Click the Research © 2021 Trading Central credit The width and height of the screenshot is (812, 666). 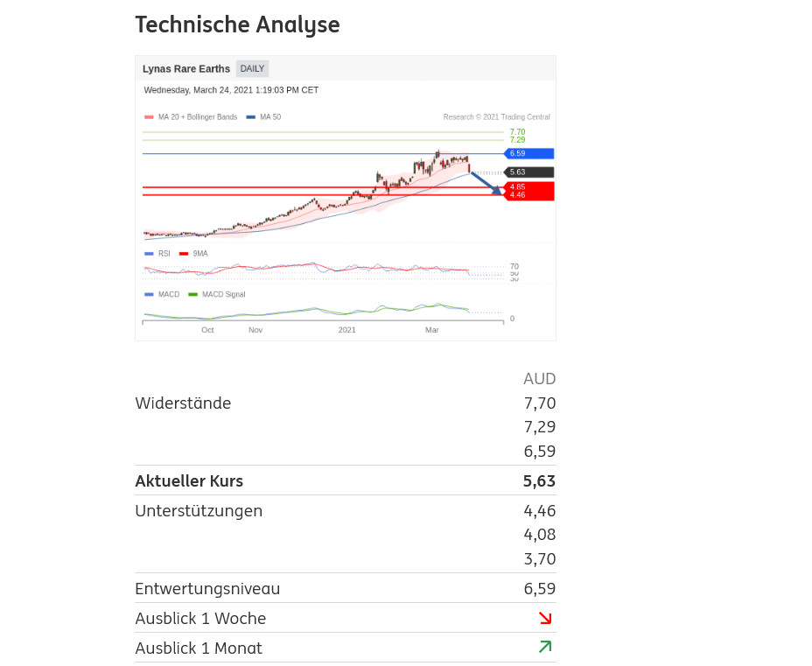tap(496, 117)
